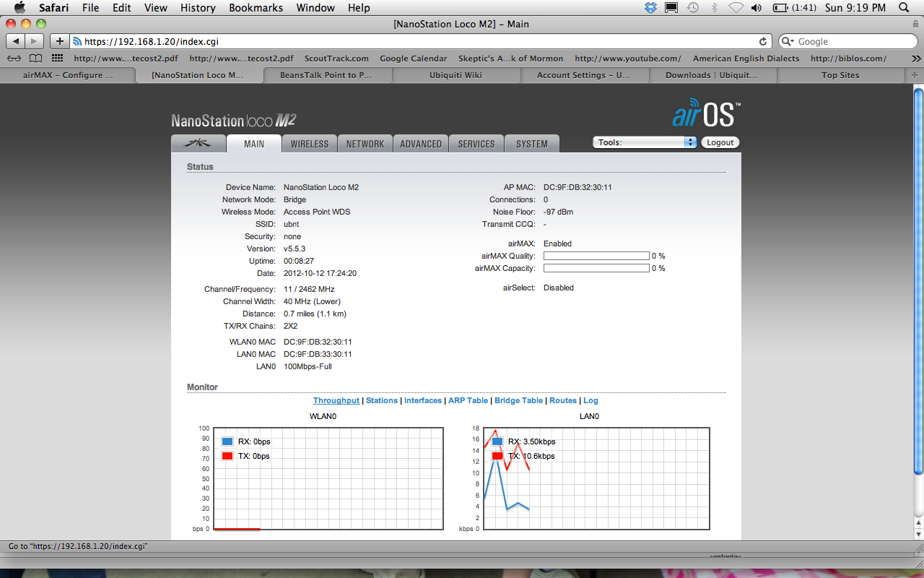Viewport: 924px width, 578px height.
Task: Open the Ubiquiti logo tab
Action: click(x=199, y=143)
